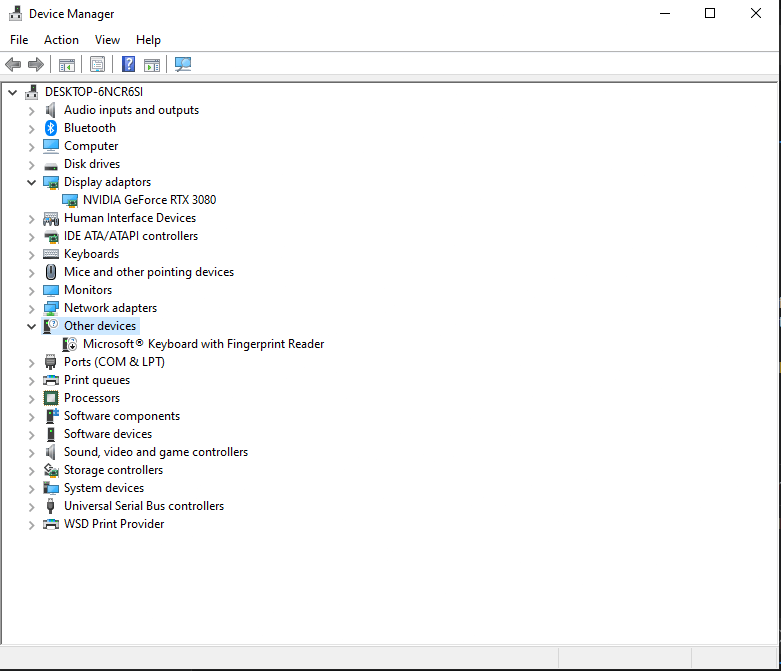Image resolution: width=781 pixels, height=671 pixels.
Task: Click the Keyboards category icon
Action: pyautogui.click(x=51, y=254)
